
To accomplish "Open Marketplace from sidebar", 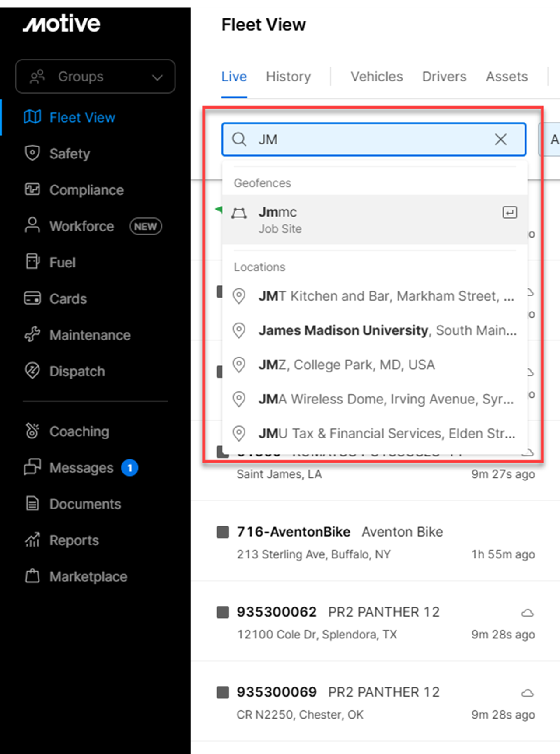I will click(x=88, y=577).
